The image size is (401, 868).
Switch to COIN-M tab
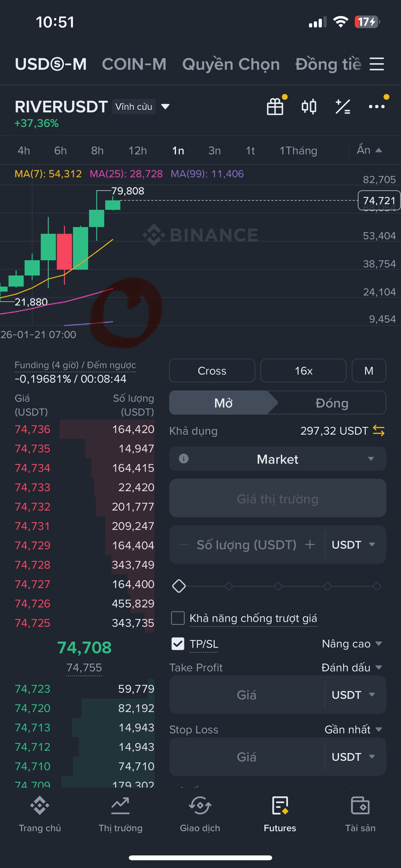click(x=134, y=64)
